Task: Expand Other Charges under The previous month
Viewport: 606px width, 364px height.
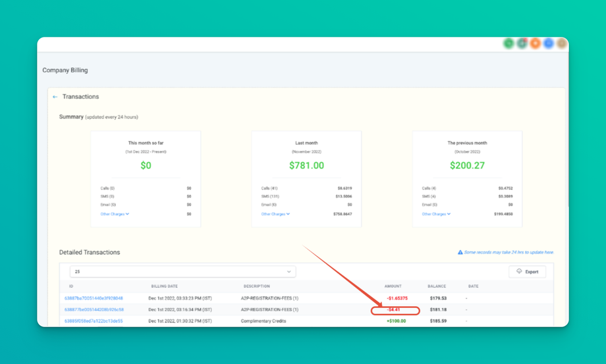Action: [x=436, y=214]
